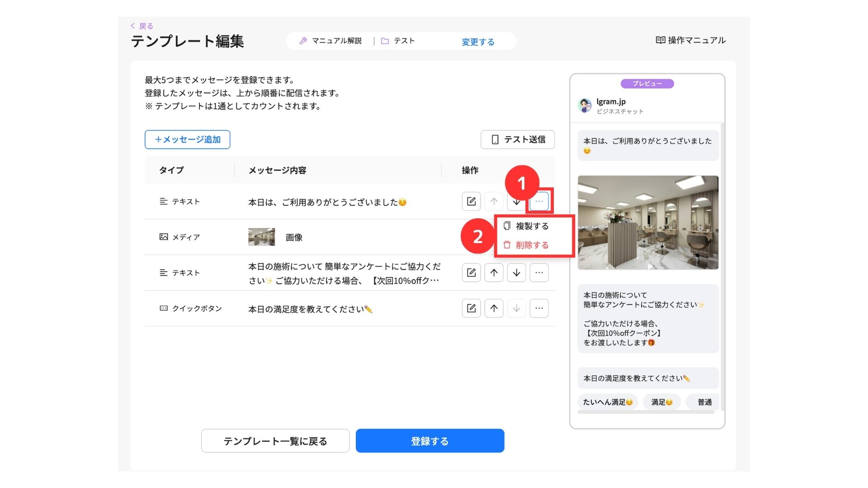Click the +メッセージ追加 button
Image resolution: width=868 pixels, height=488 pixels.
(x=187, y=140)
